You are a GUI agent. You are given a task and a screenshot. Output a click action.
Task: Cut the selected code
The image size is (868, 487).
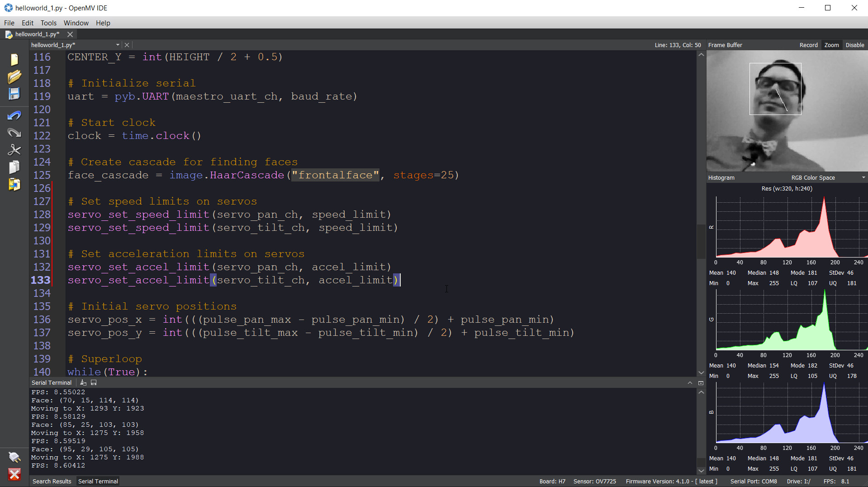tap(14, 149)
